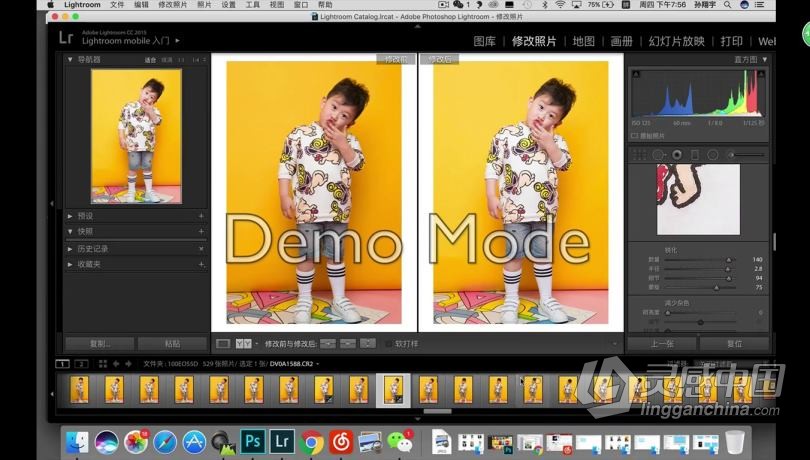
Task: Open Help (帮助) menu
Action: click(x=325, y=5)
